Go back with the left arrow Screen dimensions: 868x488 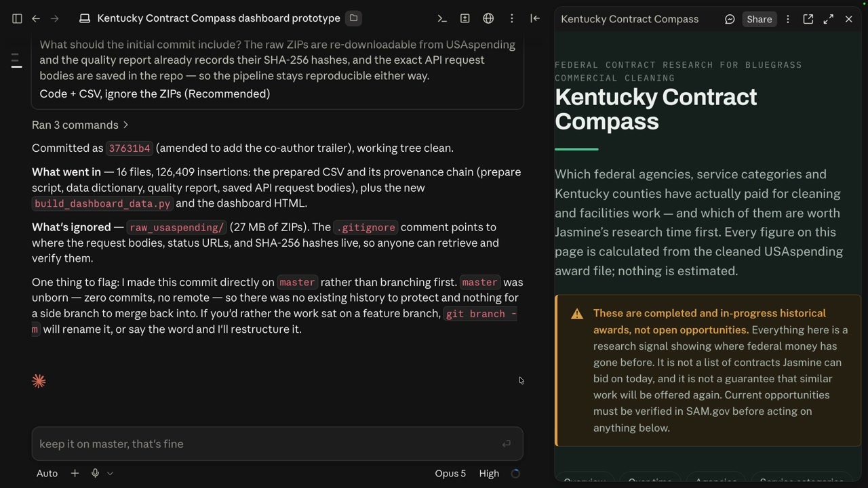pos(36,18)
